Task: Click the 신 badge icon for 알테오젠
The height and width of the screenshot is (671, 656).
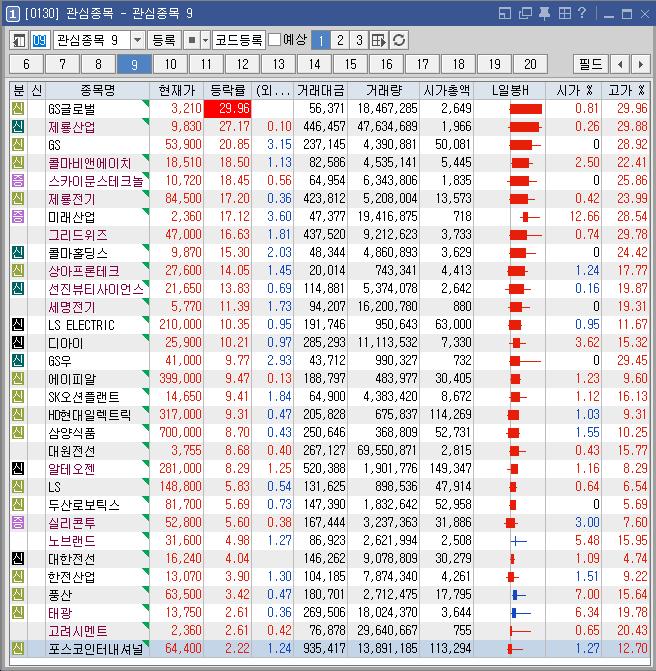Action: pyautogui.click(x=18, y=468)
